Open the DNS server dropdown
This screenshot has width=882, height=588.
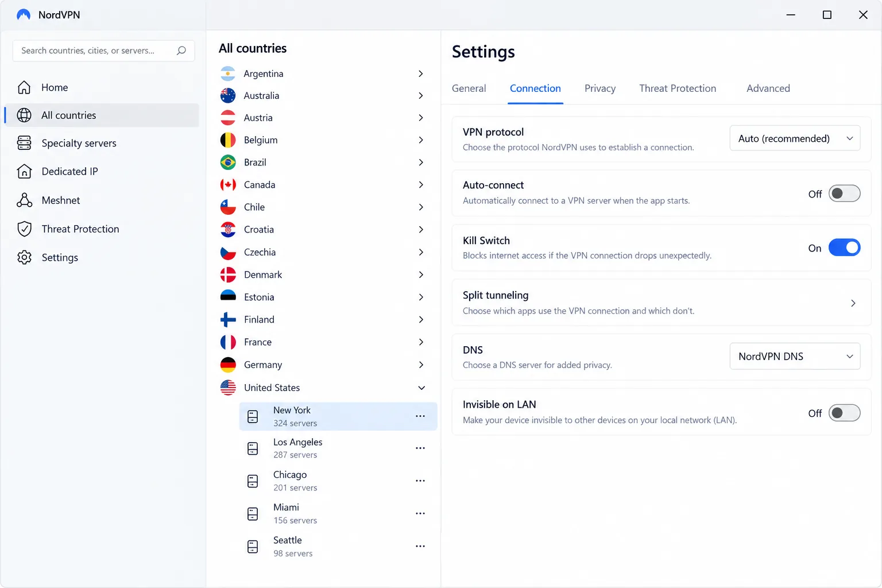click(795, 356)
